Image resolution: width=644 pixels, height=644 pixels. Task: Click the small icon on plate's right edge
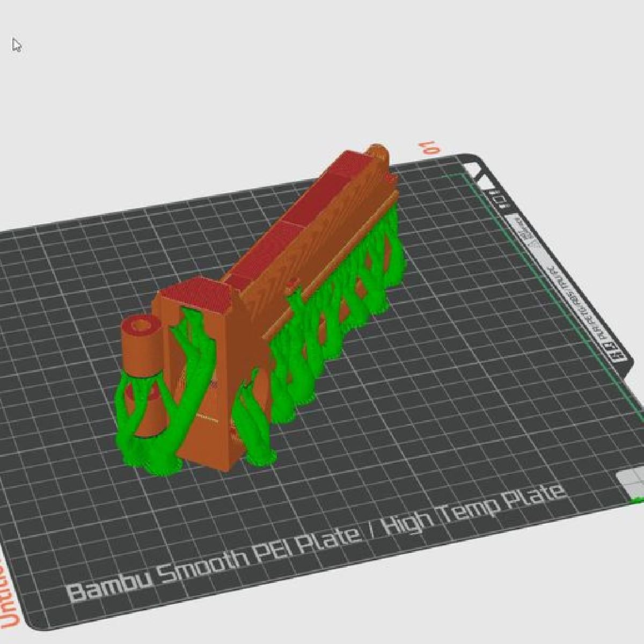[499, 199]
